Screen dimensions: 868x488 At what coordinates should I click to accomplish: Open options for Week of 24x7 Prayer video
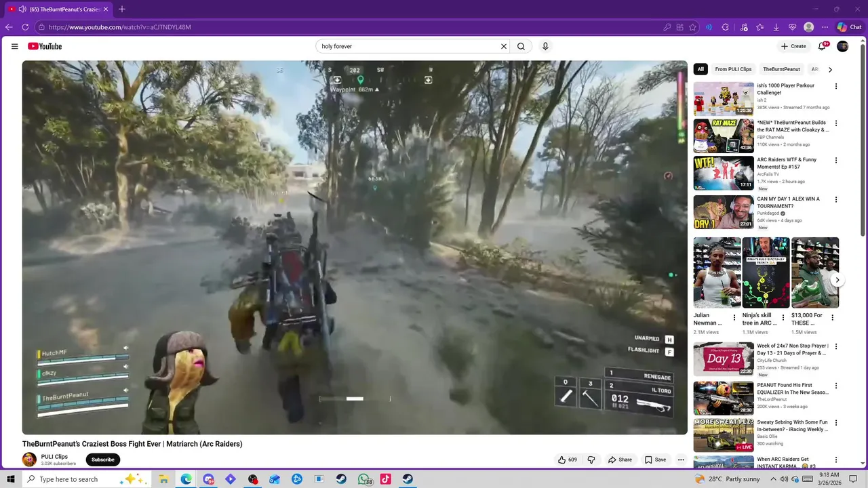click(x=836, y=347)
